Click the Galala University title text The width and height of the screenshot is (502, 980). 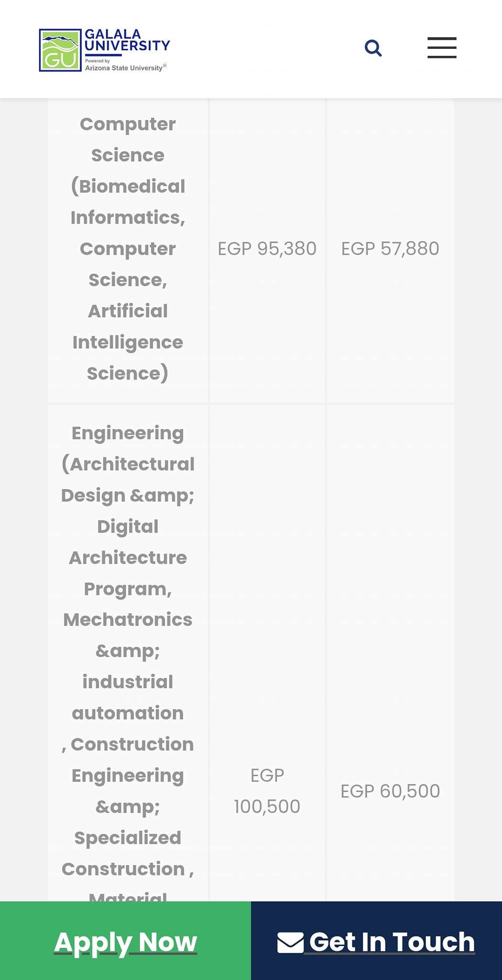point(127,40)
